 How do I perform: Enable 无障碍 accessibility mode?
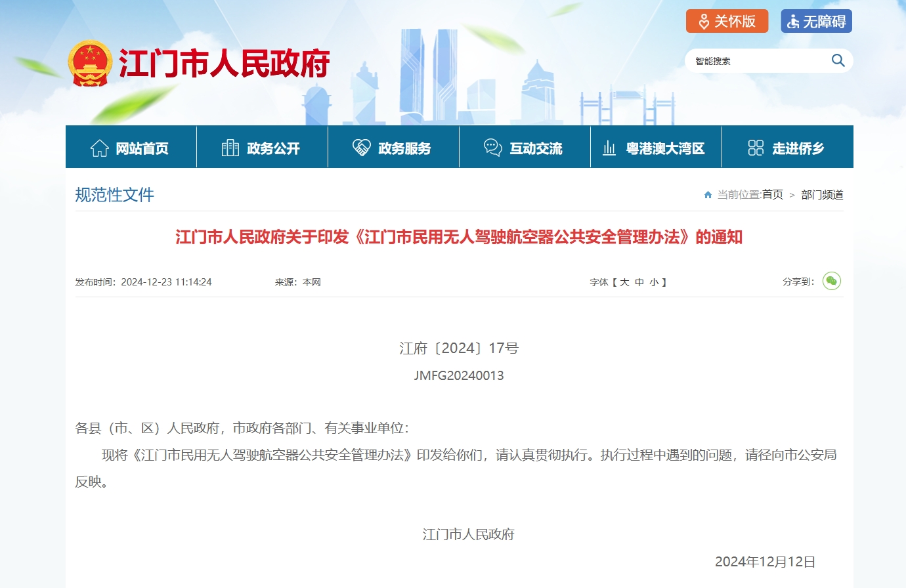816,20
